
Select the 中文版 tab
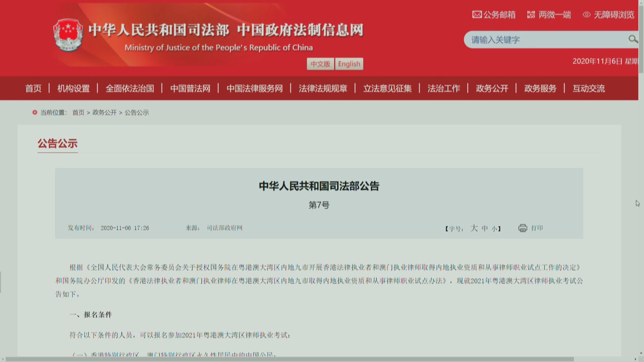(x=320, y=64)
